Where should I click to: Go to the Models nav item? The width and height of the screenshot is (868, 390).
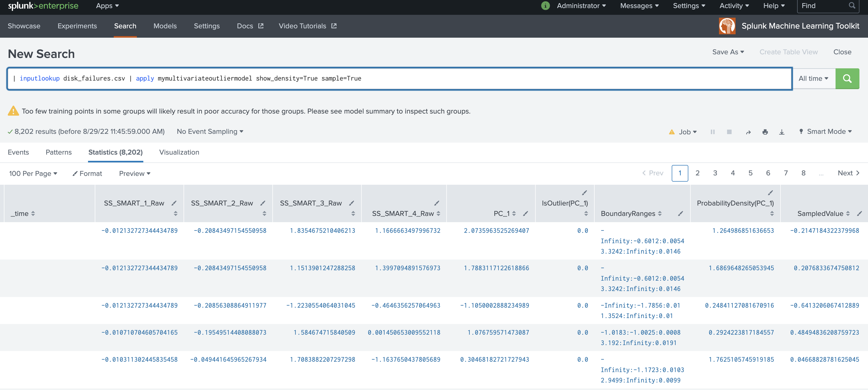165,26
